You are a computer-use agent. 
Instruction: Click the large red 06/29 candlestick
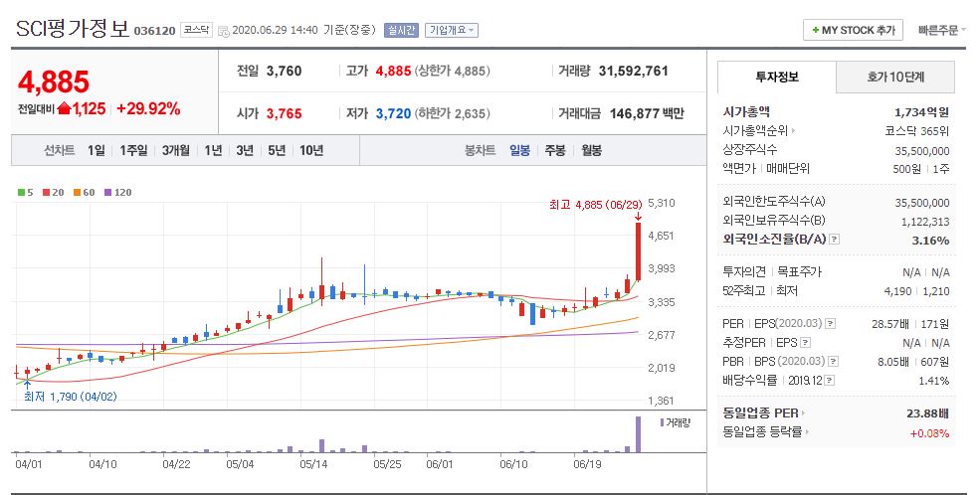[x=638, y=251]
